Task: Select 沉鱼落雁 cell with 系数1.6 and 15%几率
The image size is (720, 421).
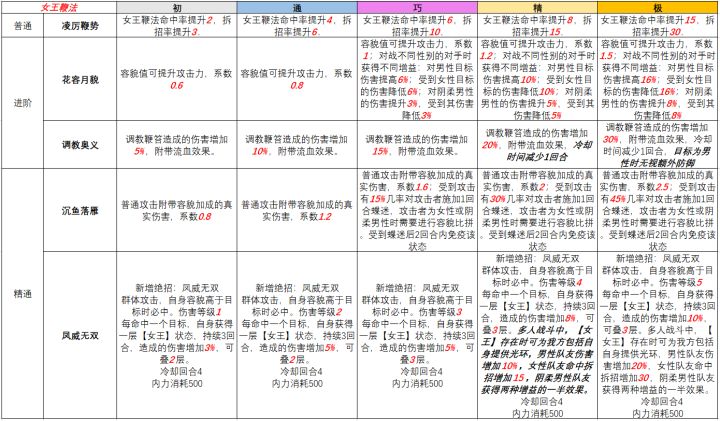Action: [417, 210]
